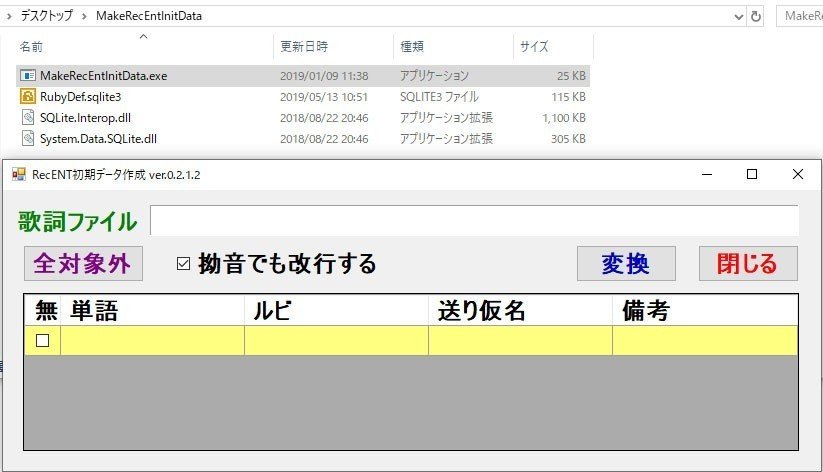
Task: Select the 送り仮名 cell in yellow row
Action: pos(521,341)
